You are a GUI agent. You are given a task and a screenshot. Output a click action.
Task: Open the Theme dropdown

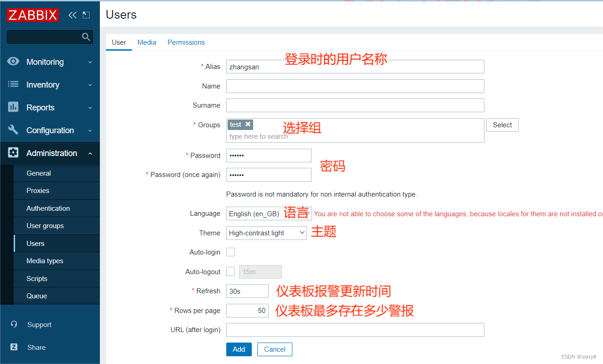click(x=266, y=233)
